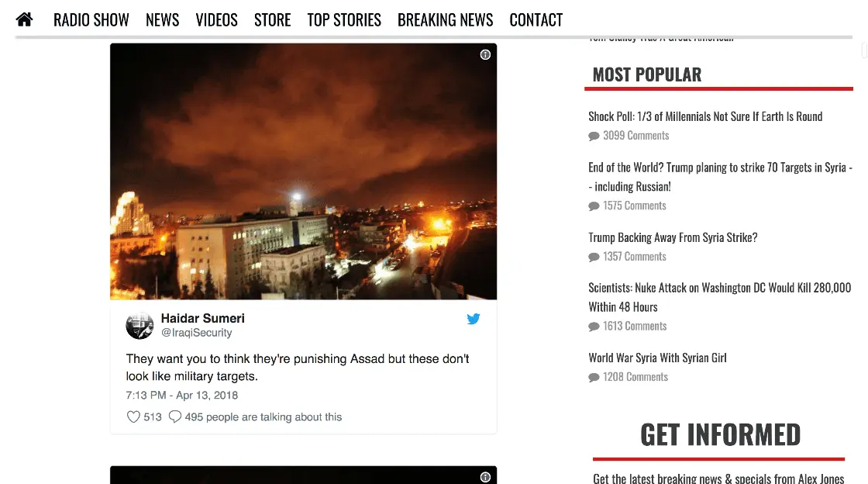This screenshot has width=868, height=484.
Task: Click the reply bubble icon on the tweet
Action: (175, 417)
